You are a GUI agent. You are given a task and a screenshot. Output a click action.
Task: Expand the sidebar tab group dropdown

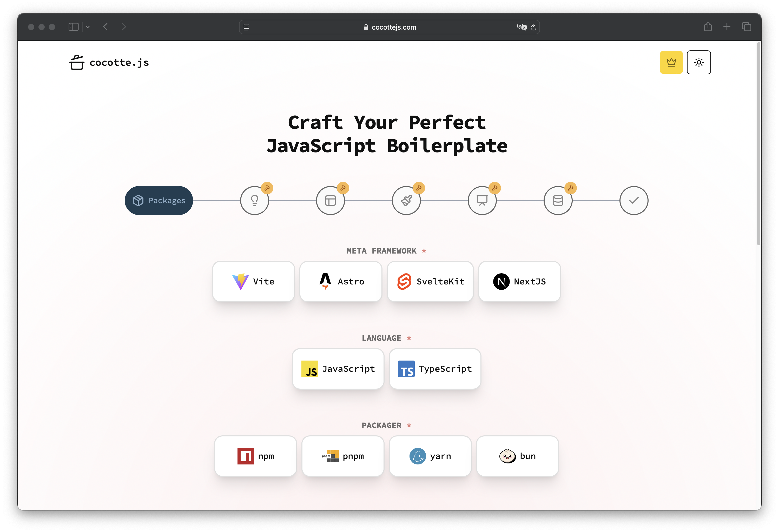(88, 27)
